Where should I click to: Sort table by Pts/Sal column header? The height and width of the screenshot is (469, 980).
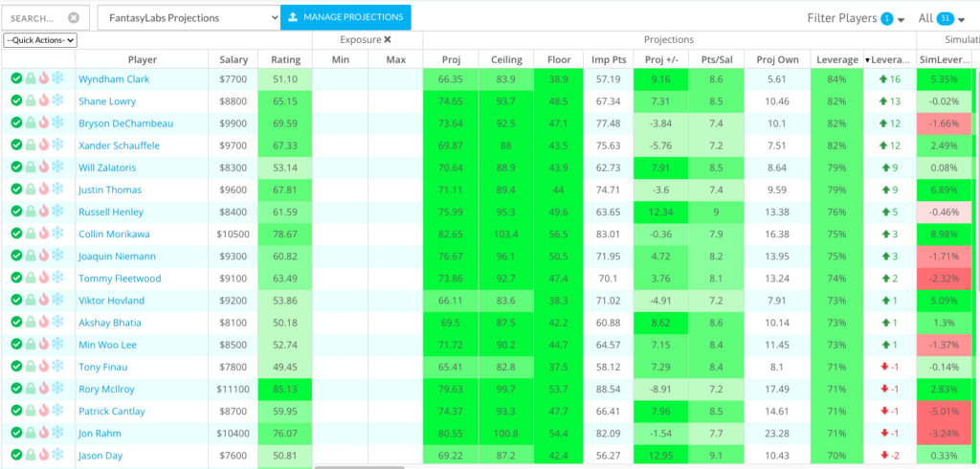click(716, 60)
